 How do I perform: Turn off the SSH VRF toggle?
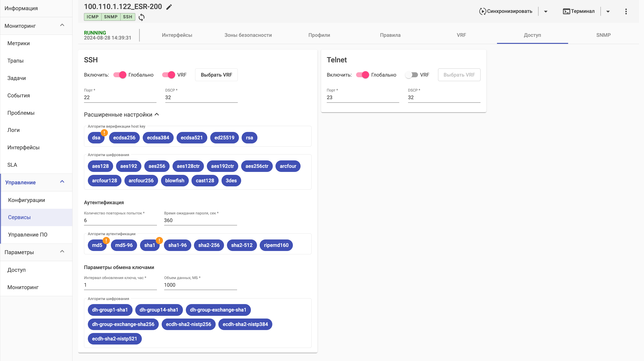(168, 75)
